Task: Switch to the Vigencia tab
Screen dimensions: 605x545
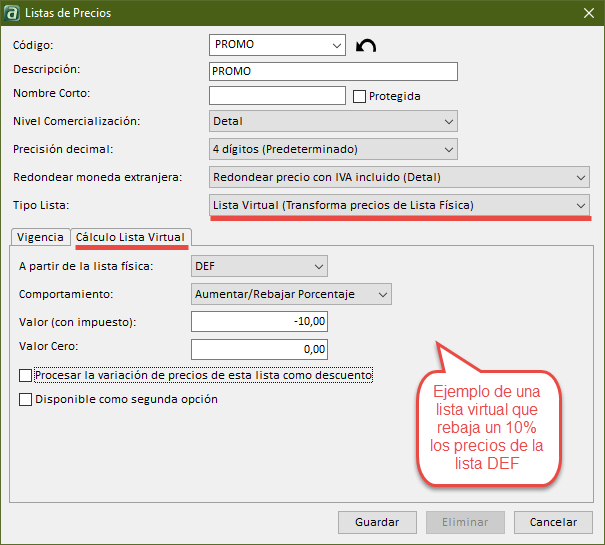Action: 40,237
